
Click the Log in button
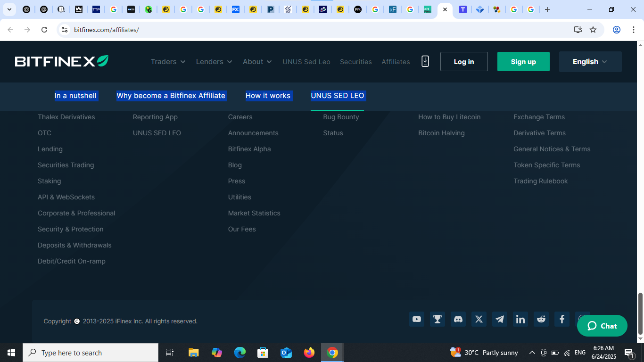coord(464,62)
